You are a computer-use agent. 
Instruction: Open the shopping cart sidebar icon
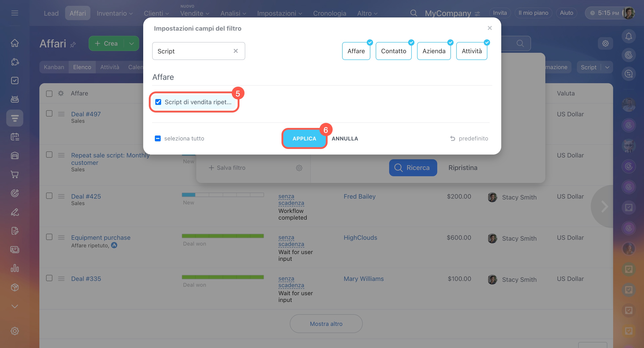pyautogui.click(x=15, y=174)
